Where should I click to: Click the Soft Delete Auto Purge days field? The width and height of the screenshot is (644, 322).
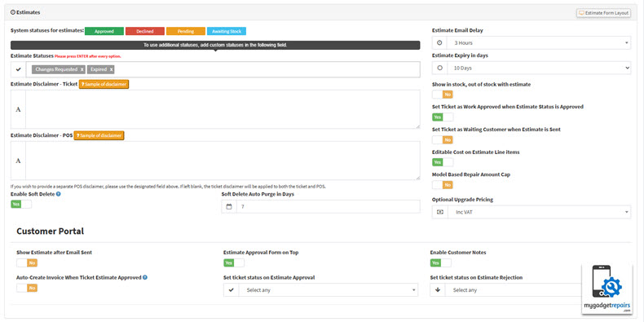coord(329,206)
